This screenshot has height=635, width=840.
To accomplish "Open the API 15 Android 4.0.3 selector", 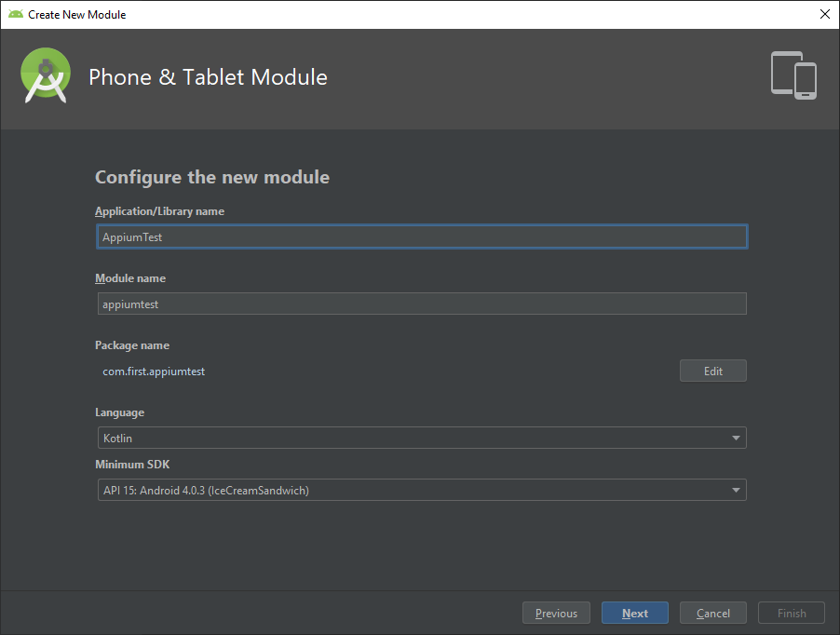I will [422, 490].
